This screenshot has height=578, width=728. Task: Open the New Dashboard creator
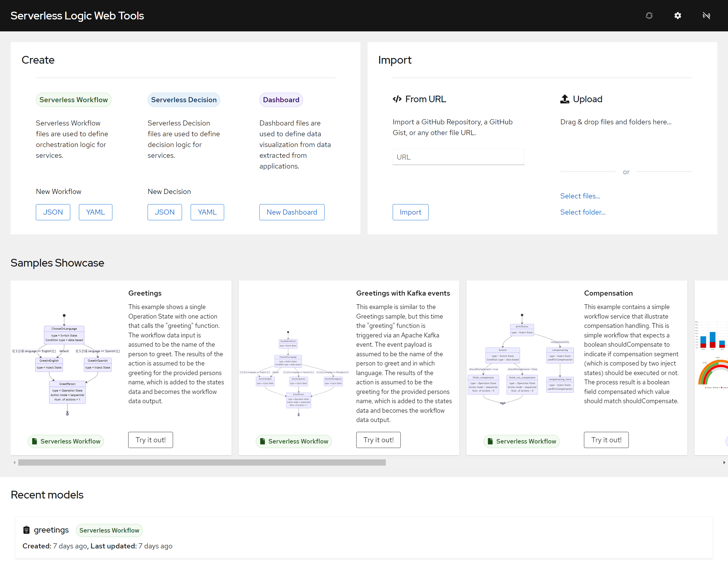tap(292, 212)
